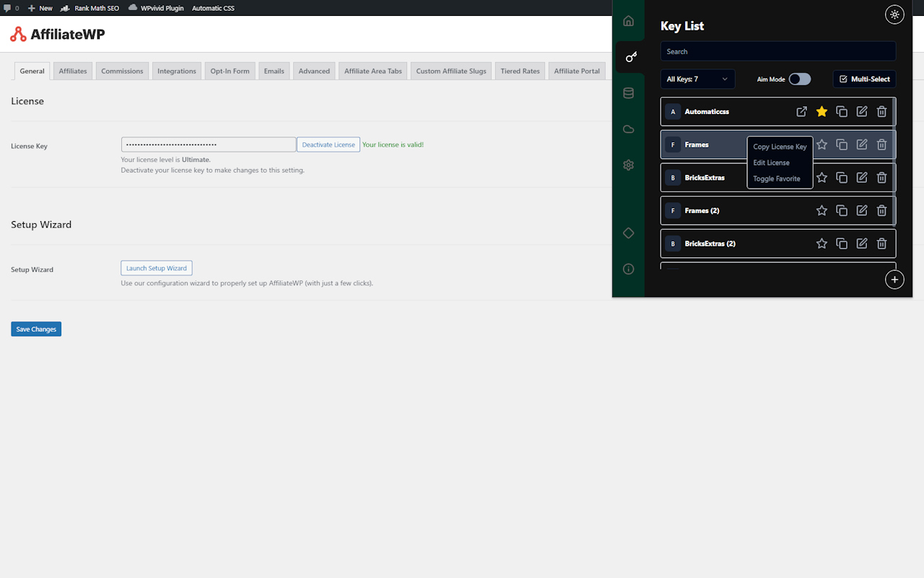Edit the Frames key via pencil icon

pyautogui.click(x=862, y=144)
